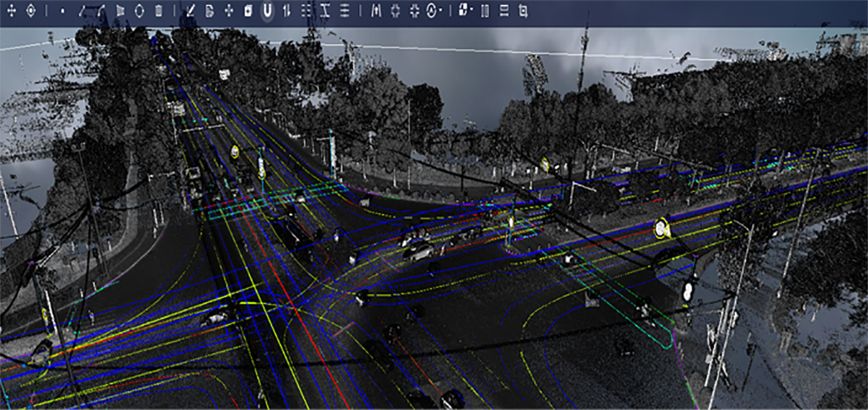Image resolution: width=868 pixels, height=410 pixels.
Task: Click the horizontal split rows icon
Action: [x=504, y=10]
